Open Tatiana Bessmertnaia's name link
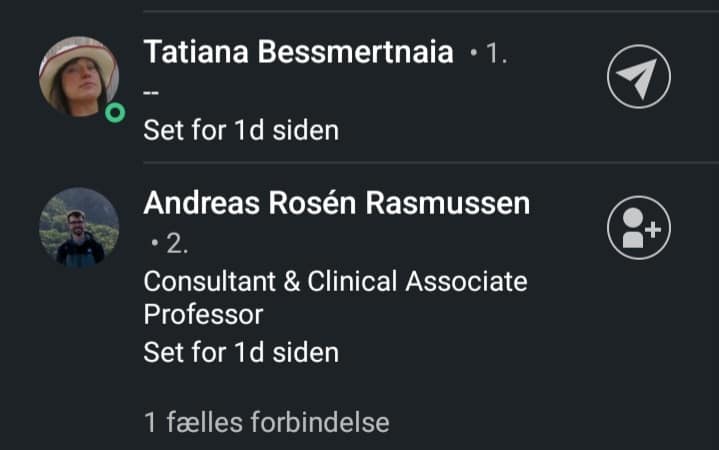 (x=299, y=51)
